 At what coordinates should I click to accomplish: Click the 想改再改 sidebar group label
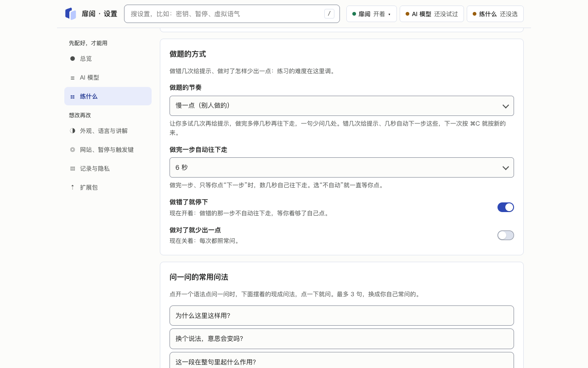tap(80, 115)
